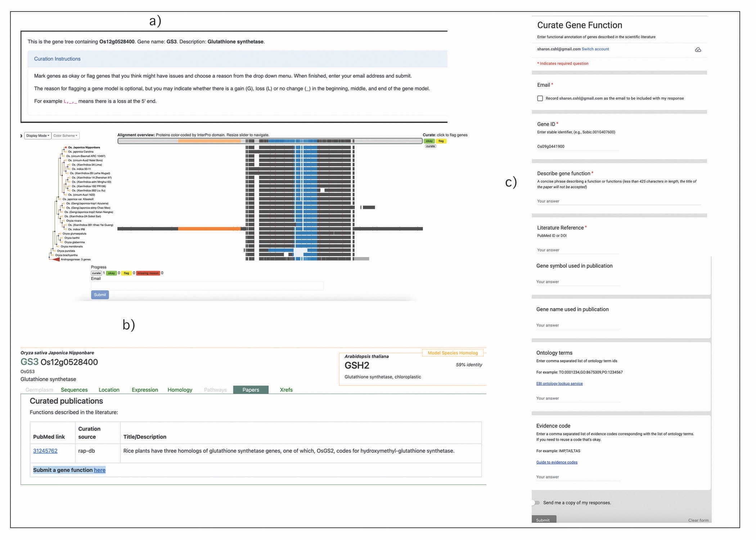
Task: Check the record email checkbox
Action: (540, 98)
